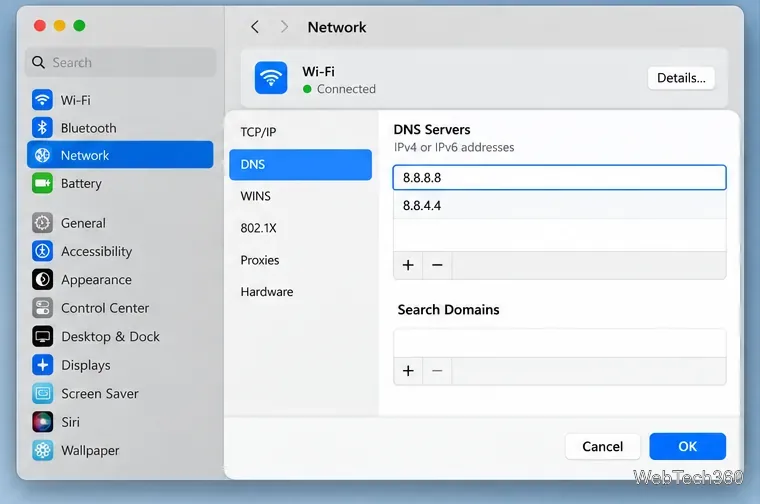Viewport: 760px width, 504px height.
Task: Click the Desktop & Dock icon
Action: coord(42,336)
